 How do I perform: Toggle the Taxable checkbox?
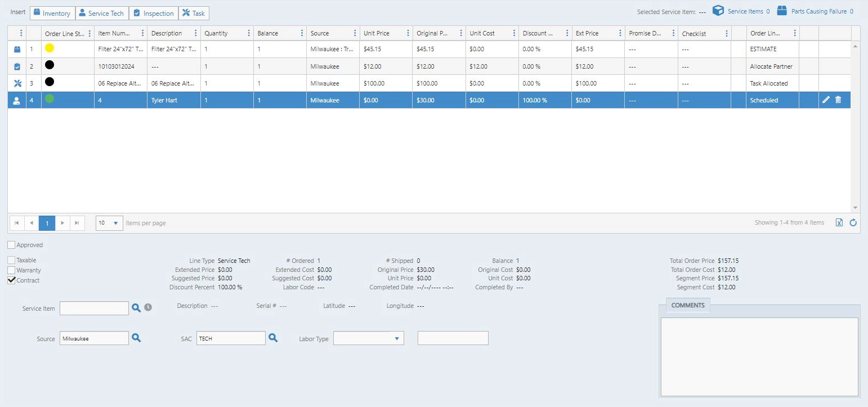[x=11, y=260]
